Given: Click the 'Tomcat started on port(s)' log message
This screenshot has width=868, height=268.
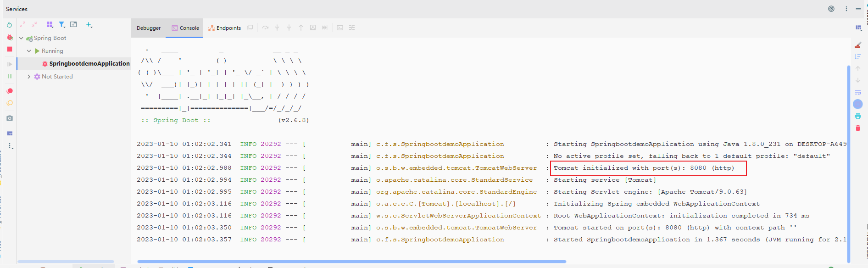Looking at the screenshot, I should (675, 228).
